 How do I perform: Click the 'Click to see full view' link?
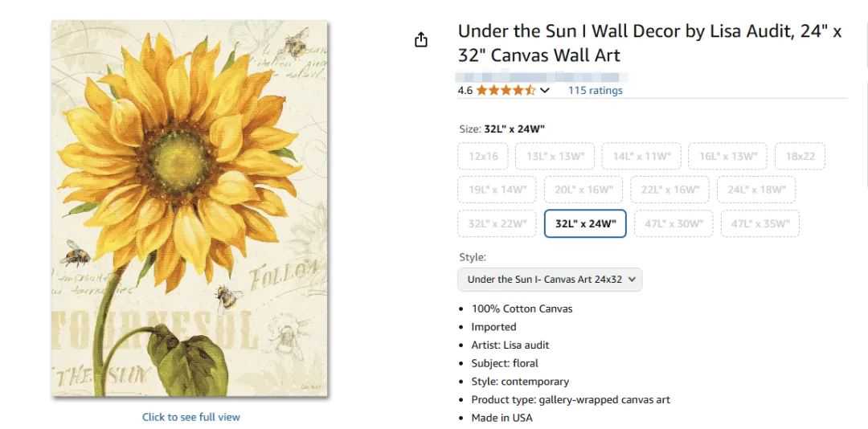pos(190,417)
